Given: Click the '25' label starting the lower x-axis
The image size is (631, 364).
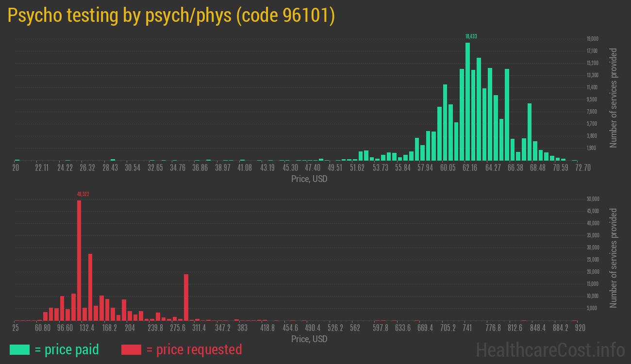Looking at the screenshot, I should (x=16, y=328).
